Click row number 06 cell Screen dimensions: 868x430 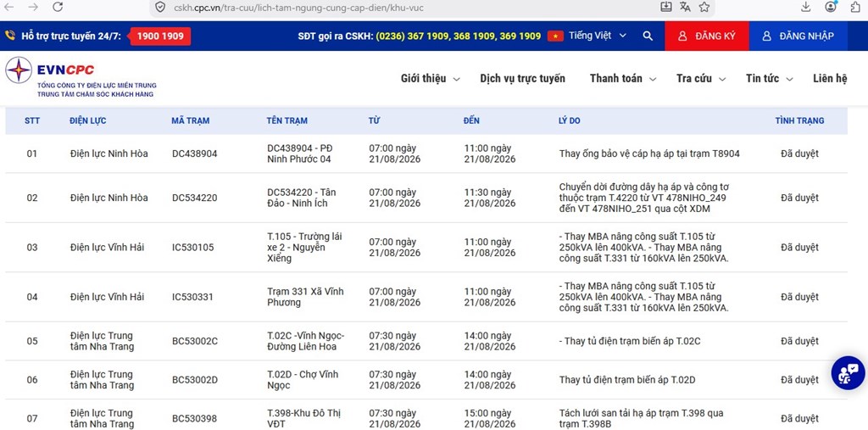[x=32, y=380]
